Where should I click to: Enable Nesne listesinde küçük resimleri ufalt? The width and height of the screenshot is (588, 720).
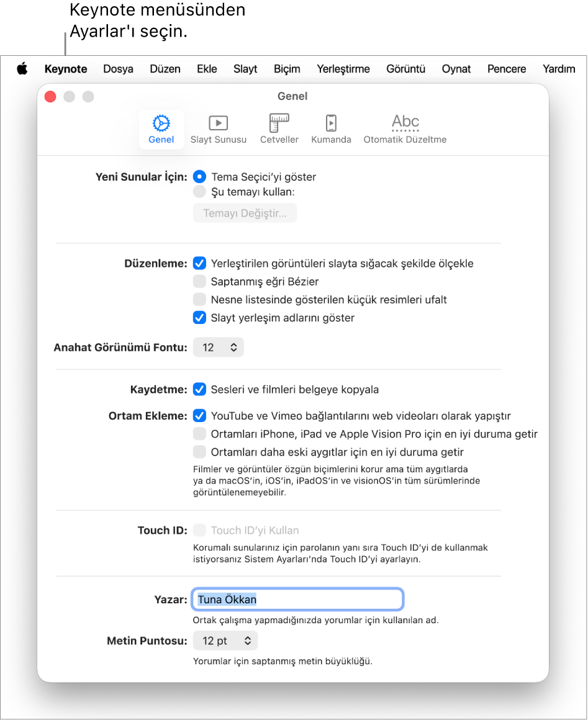[199, 299]
